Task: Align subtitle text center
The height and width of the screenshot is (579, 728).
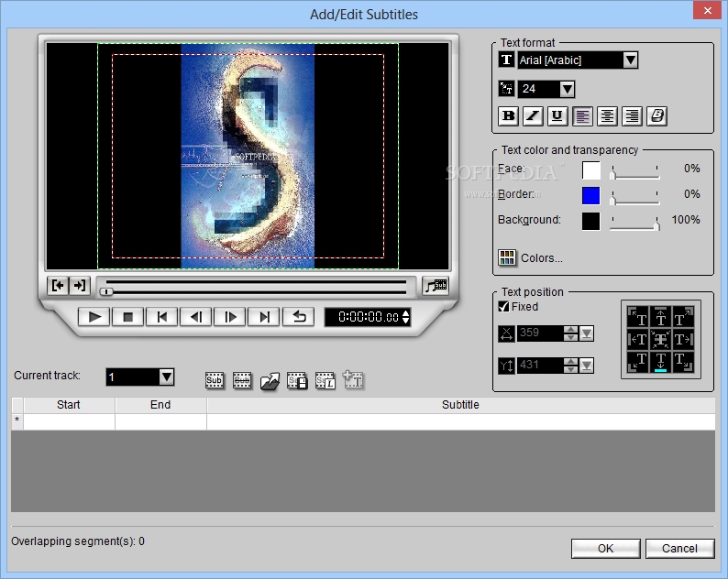Action: pos(607,116)
